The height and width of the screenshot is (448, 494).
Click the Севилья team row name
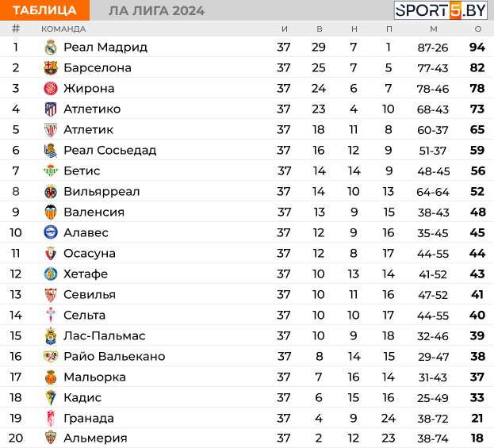pos(89,295)
